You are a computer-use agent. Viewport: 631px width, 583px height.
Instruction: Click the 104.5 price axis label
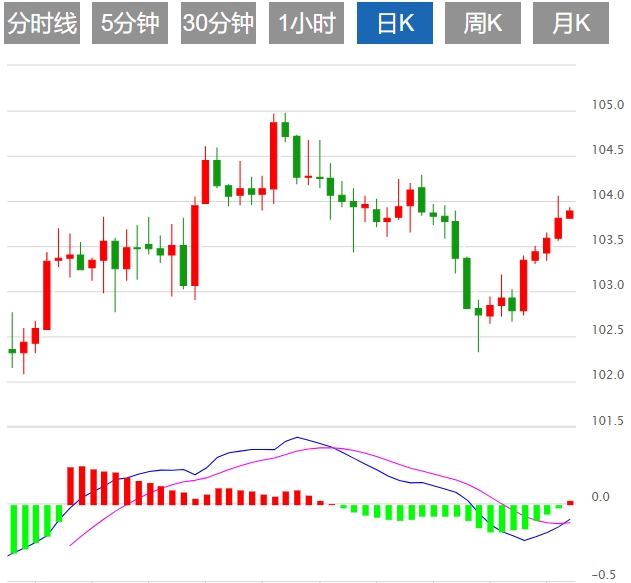[x=608, y=150]
